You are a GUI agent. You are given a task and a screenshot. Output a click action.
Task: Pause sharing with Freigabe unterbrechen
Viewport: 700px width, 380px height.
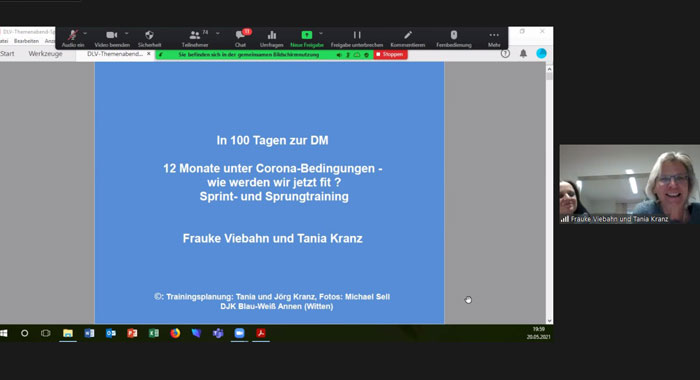pos(357,38)
